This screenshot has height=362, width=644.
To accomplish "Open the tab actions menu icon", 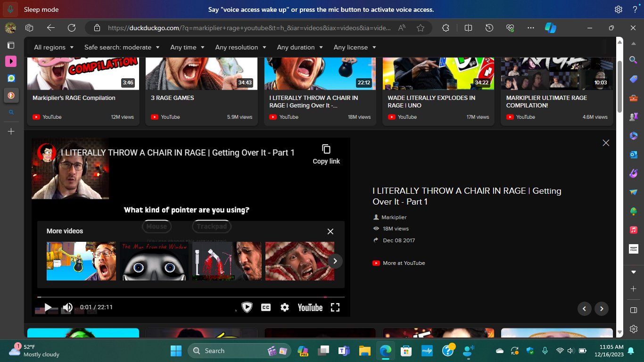I will [10, 45].
